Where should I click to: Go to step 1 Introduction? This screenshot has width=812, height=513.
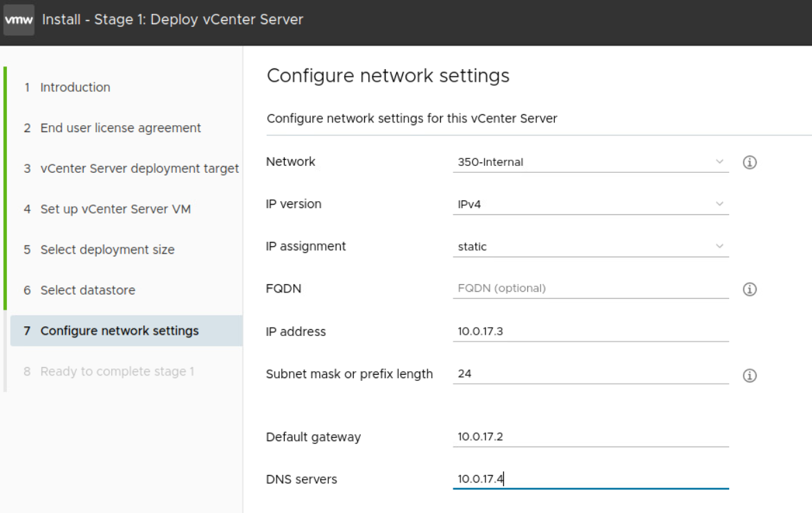pyautogui.click(x=75, y=87)
